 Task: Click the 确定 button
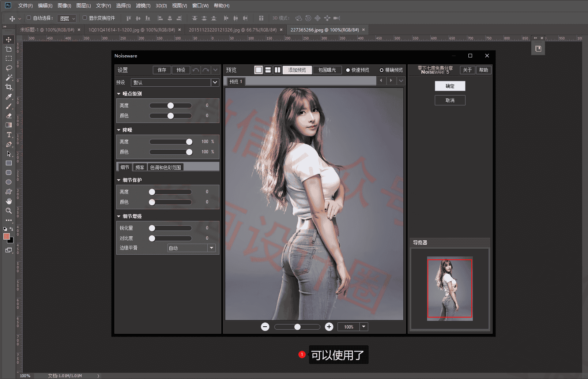coord(450,86)
